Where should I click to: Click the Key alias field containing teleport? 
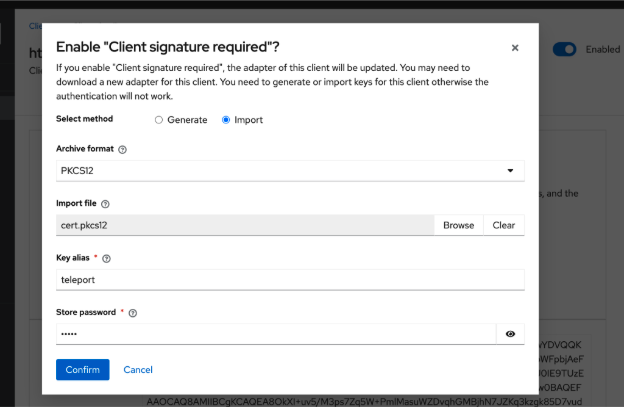pyautogui.click(x=290, y=280)
